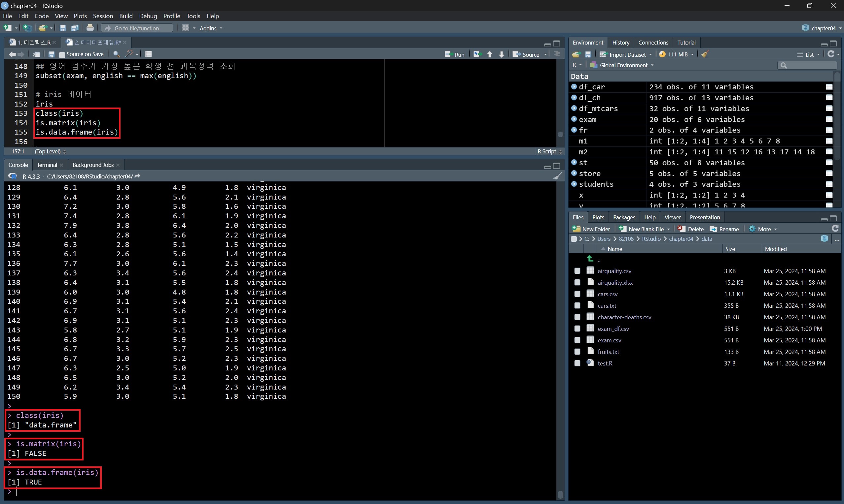The image size is (844, 504).
Task: Click the Run button in editor toolbar
Action: coord(455,54)
